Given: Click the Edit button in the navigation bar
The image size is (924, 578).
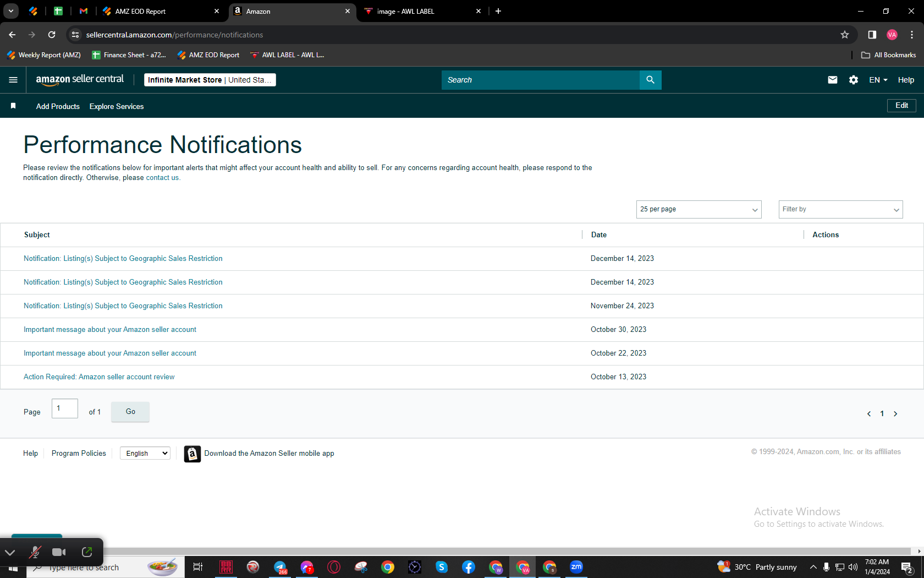Looking at the screenshot, I should click(x=901, y=106).
